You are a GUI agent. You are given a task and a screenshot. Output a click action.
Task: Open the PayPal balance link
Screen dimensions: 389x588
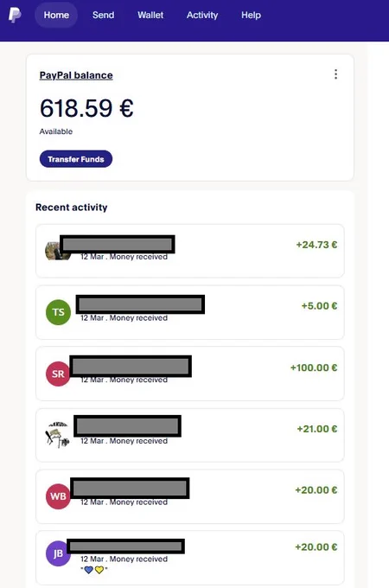pos(76,75)
